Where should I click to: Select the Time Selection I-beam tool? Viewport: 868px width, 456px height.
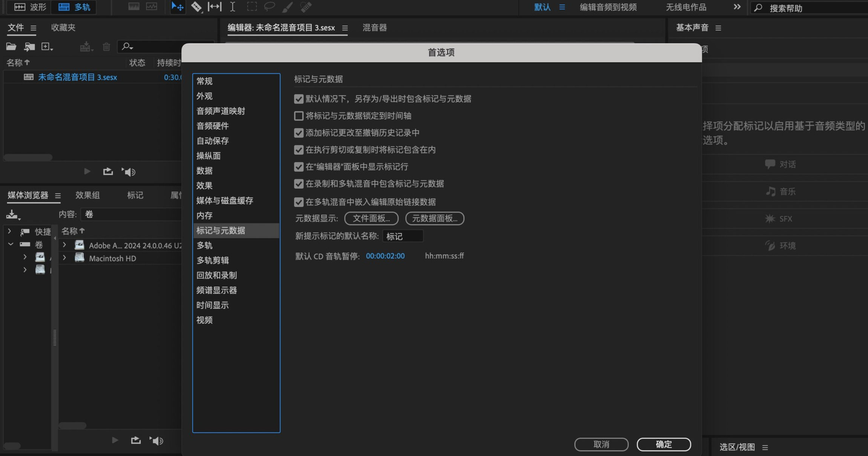(233, 7)
